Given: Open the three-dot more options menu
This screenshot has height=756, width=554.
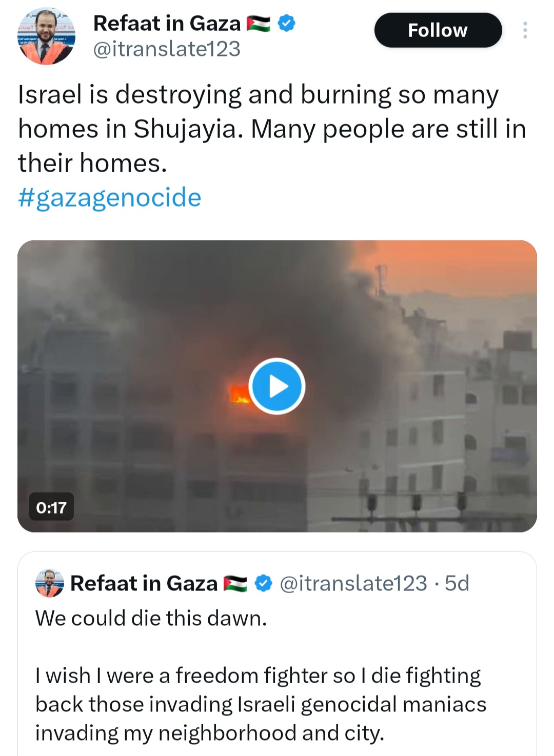Looking at the screenshot, I should coord(525,30).
